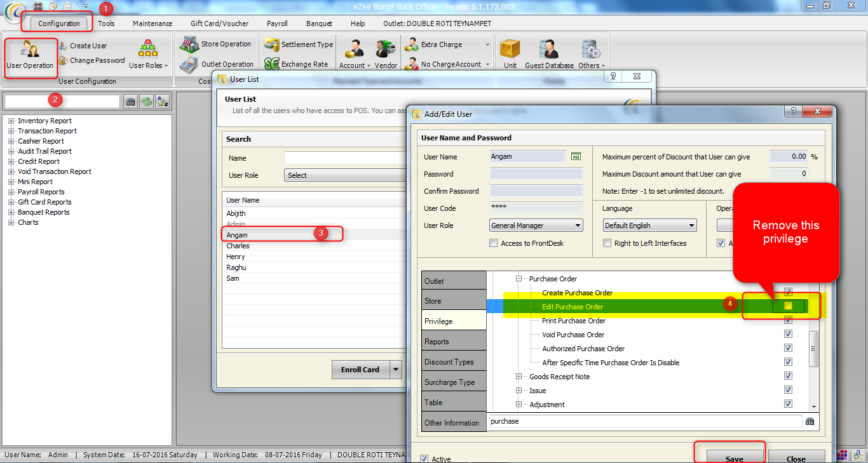868x463 pixels.
Task: Collapse the Purchase Order tree node
Action: pyautogui.click(x=519, y=279)
